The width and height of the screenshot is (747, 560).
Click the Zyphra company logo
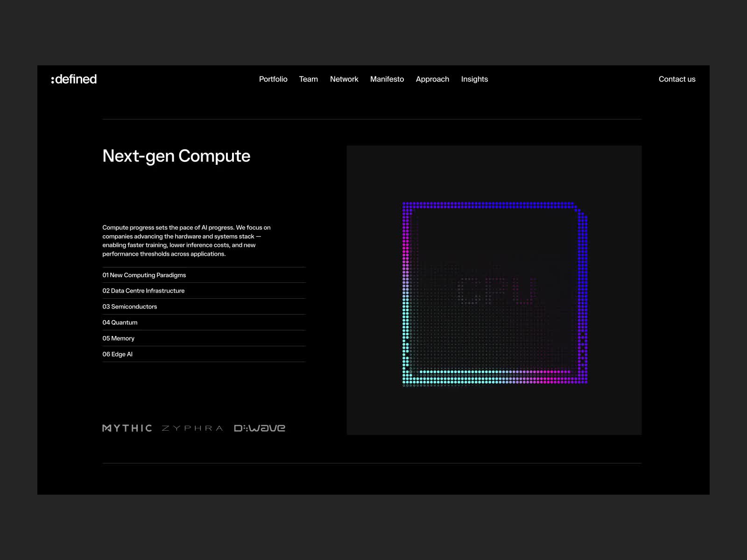(192, 428)
